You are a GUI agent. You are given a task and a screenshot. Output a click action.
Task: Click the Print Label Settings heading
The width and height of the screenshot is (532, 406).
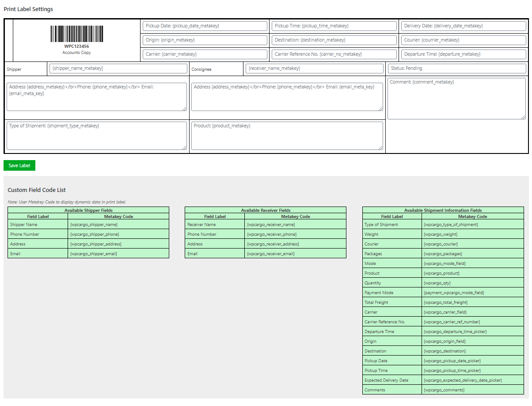[28, 9]
